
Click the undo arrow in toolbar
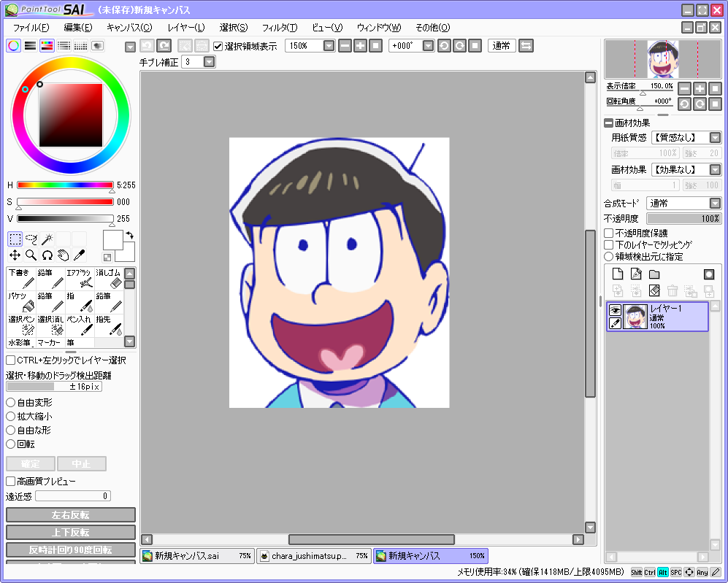[147, 45]
